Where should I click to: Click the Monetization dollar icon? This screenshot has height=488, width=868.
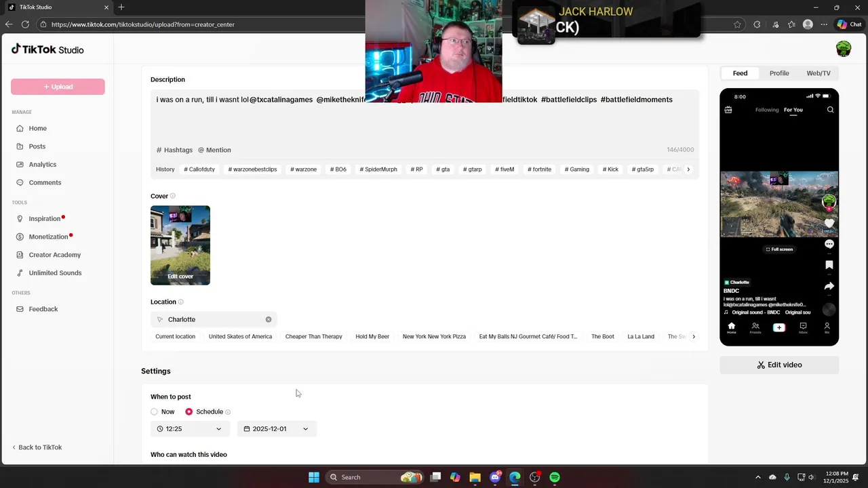point(21,237)
